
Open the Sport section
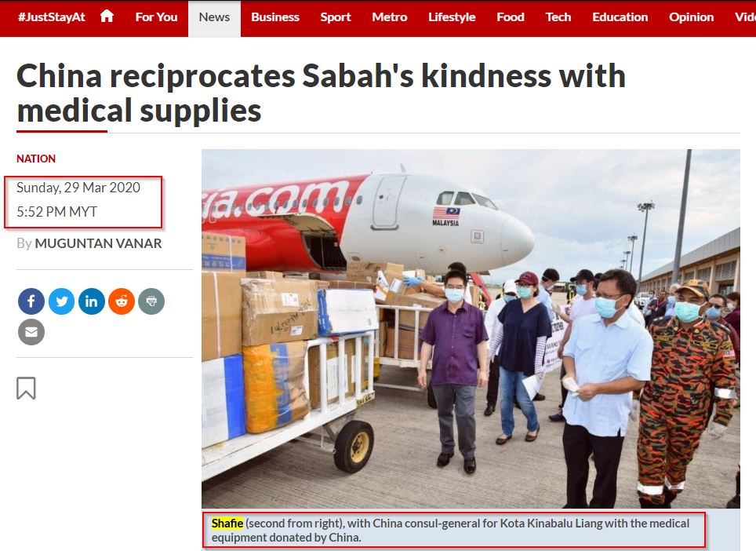[336, 17]
